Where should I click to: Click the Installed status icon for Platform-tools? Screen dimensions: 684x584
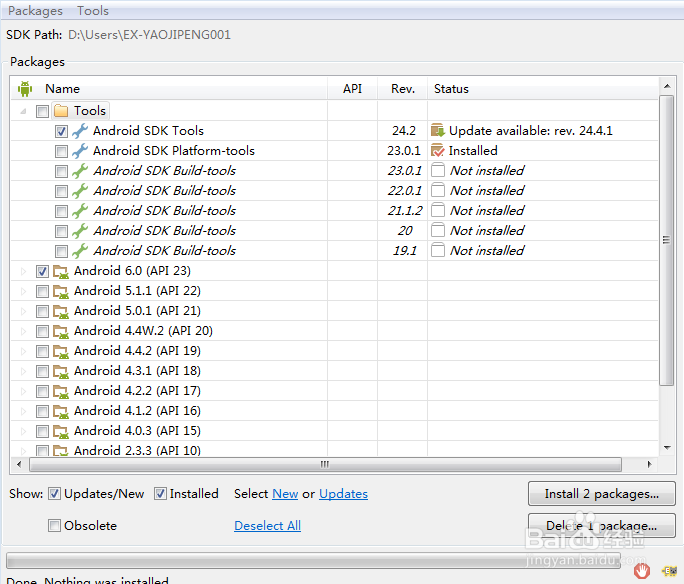[438, 150]
